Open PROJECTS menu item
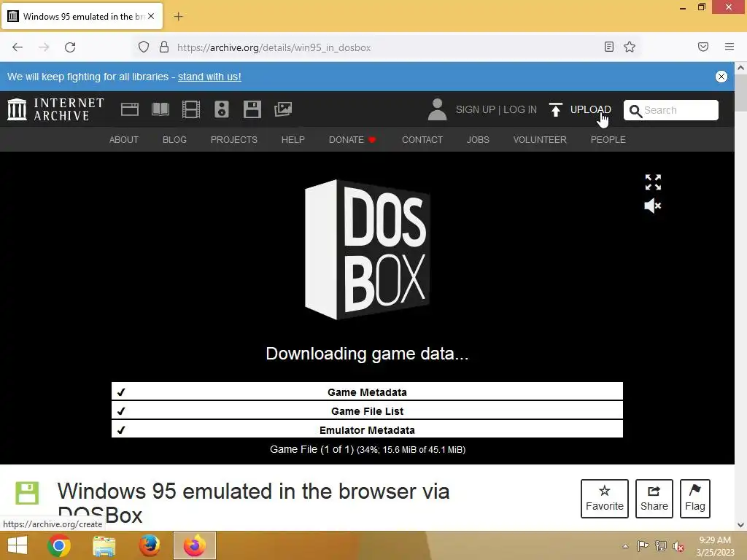Screen dimensions: 747x560 point(234,139)
